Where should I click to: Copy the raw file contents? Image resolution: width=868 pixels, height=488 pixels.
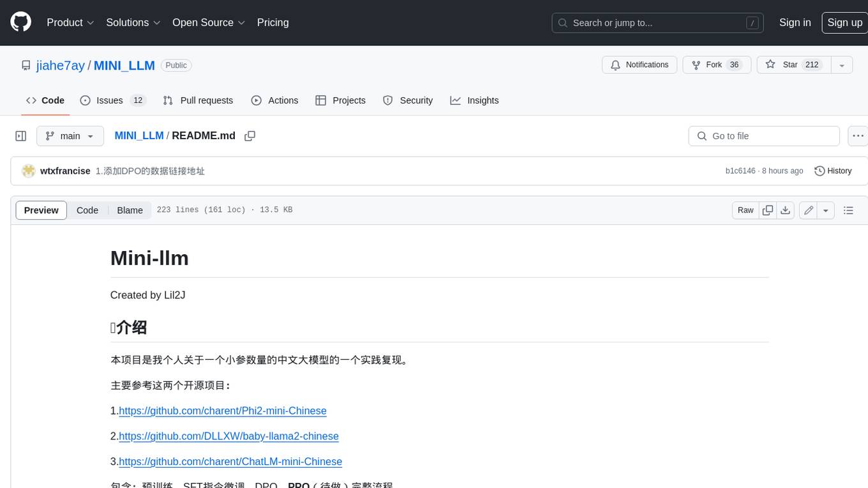click(768, 210)
